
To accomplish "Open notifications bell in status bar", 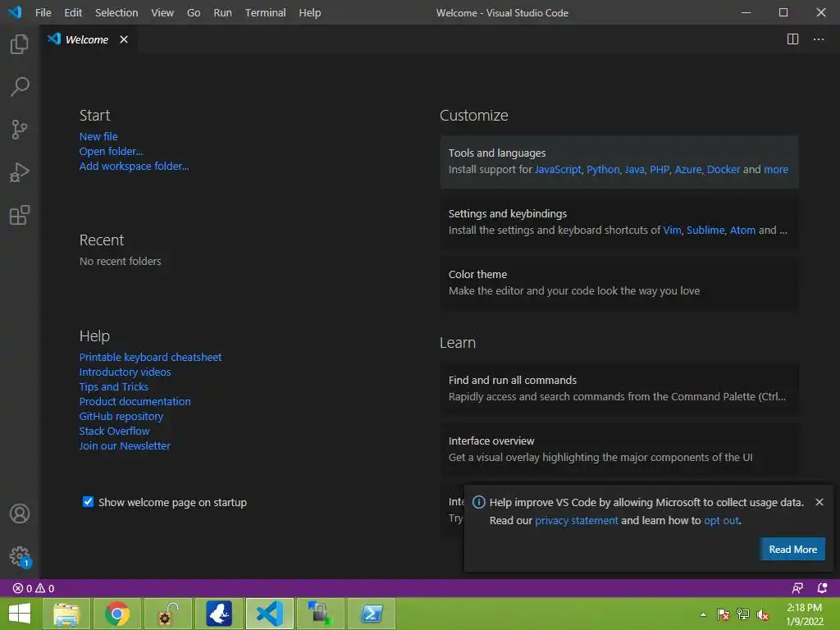I will coord(822,588).
